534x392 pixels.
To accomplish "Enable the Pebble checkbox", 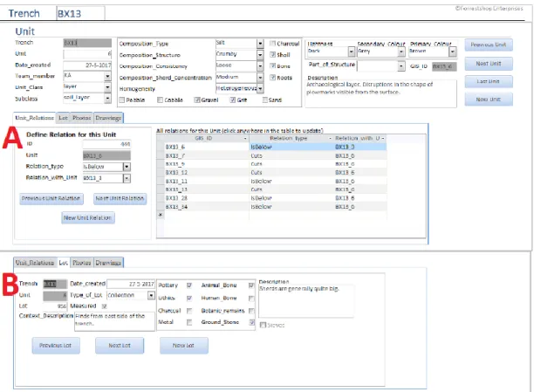I will [122, 100].
